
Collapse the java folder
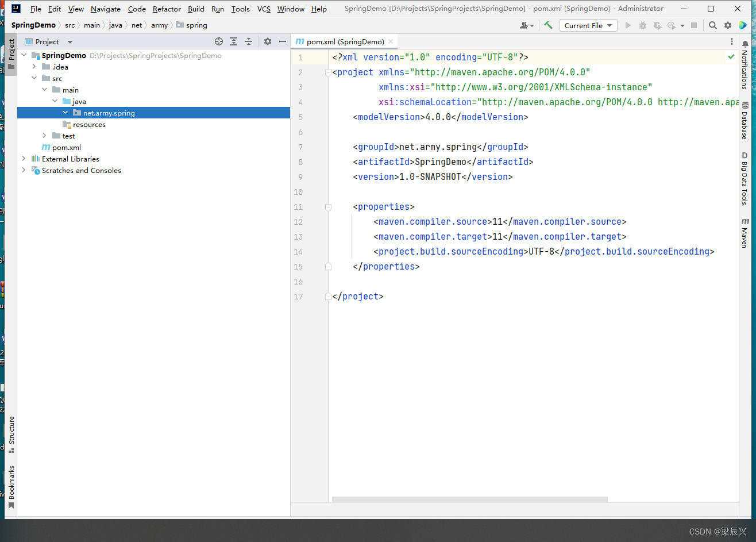point(55,101)
